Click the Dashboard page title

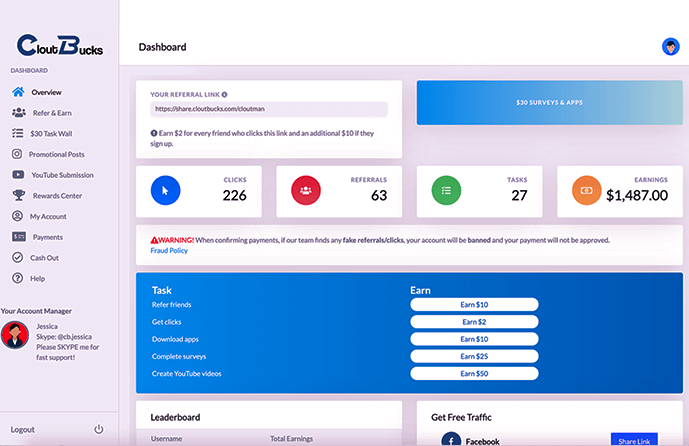(162, 47)
